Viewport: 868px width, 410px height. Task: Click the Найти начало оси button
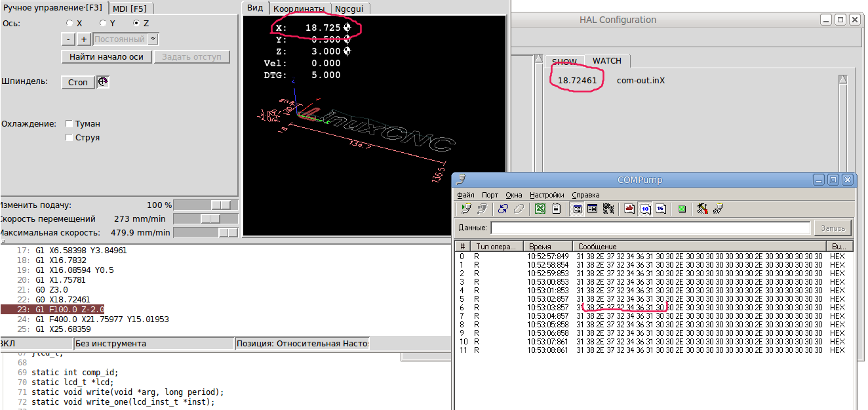pos(106,57)
